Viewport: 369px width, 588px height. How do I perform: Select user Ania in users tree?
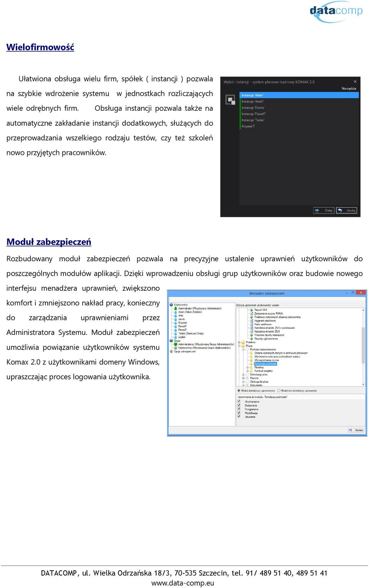[181, 315]
